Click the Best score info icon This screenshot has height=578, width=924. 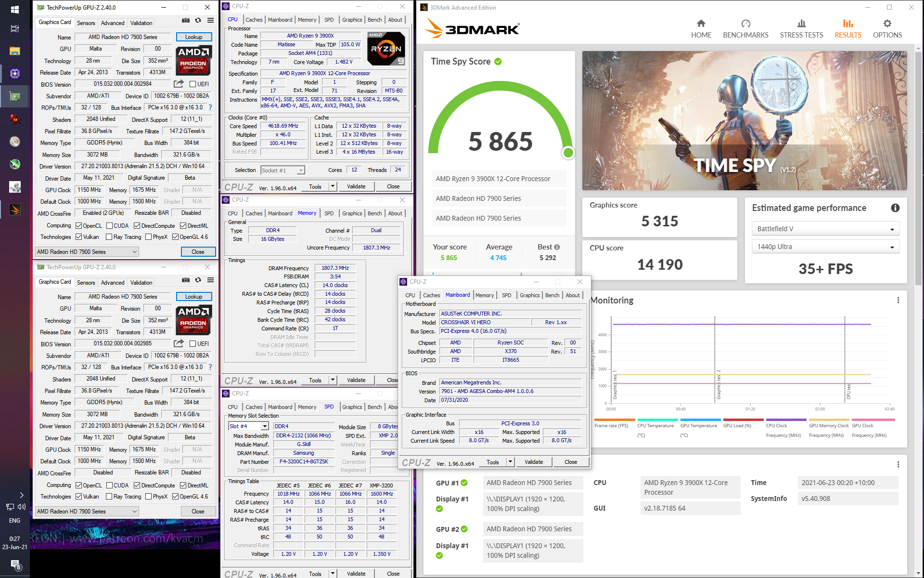point(557,247)
